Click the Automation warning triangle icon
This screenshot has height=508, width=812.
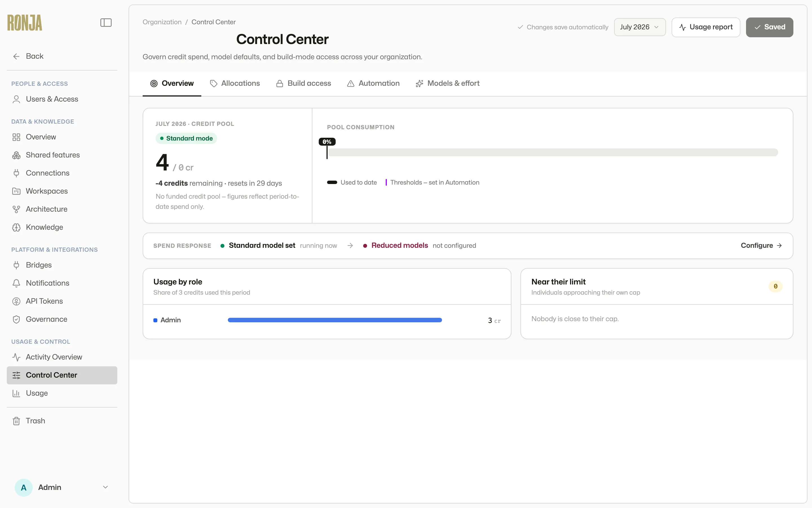tap(351, 83)
